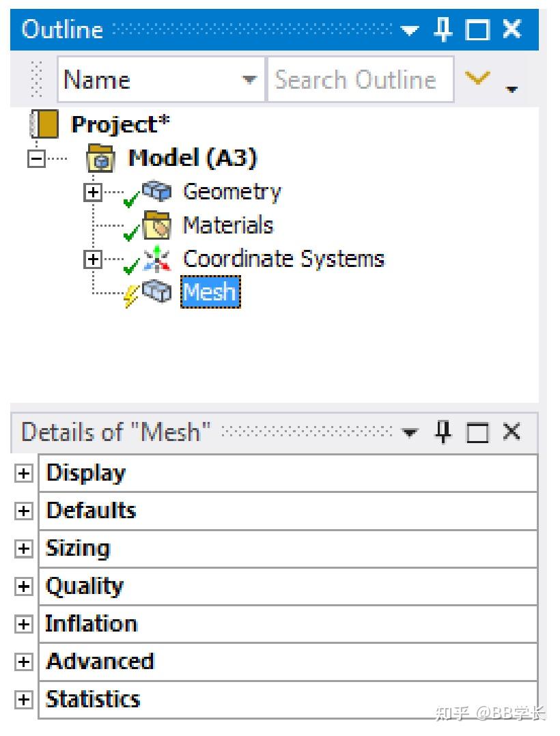Click the Materials folder icon

pos(158,225)
